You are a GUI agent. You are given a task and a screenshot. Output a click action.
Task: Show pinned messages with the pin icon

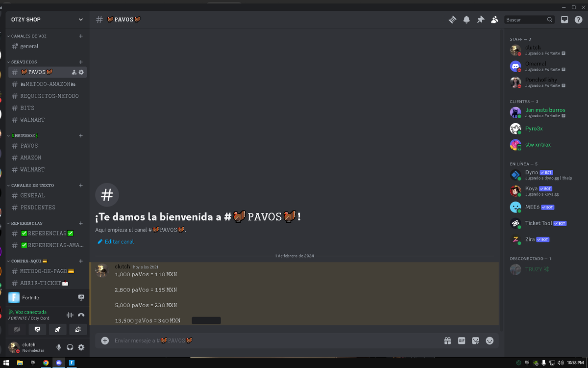481,20
